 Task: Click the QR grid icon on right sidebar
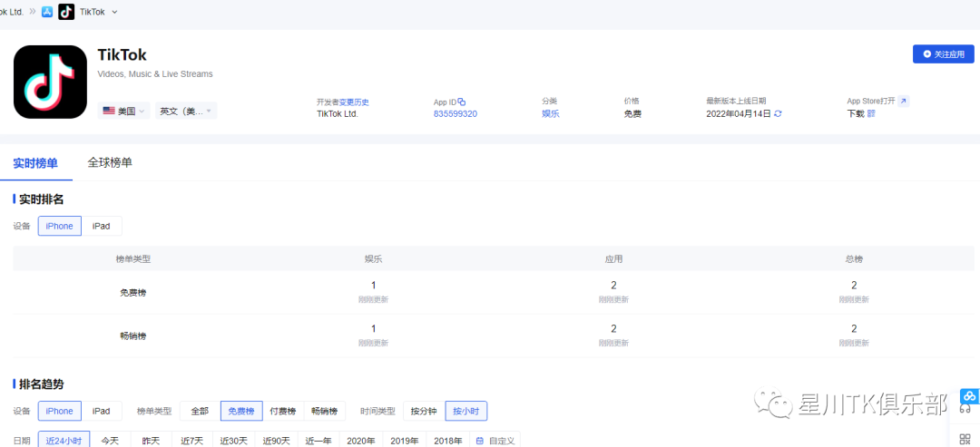click(x=966, y=439)
